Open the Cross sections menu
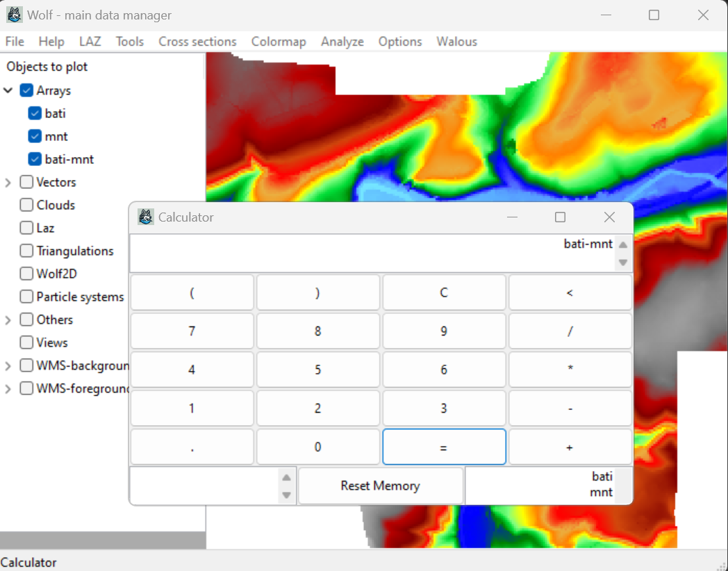Image resolution: width=728 pixels, height=571 pixels. 197,42
